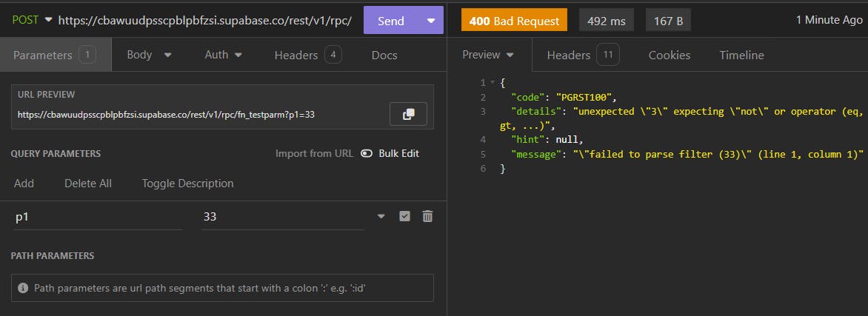The height and width of the screenshot is (316, 868).
Task: Open the response Cookies tab
Action: [x=669, y=55]
